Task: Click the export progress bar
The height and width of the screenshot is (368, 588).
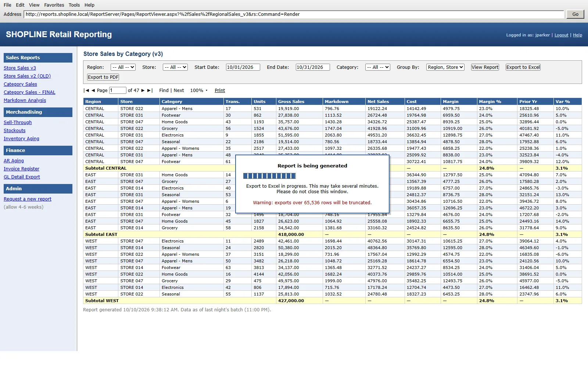Action: pyautogui.click(x=269, y=176)
